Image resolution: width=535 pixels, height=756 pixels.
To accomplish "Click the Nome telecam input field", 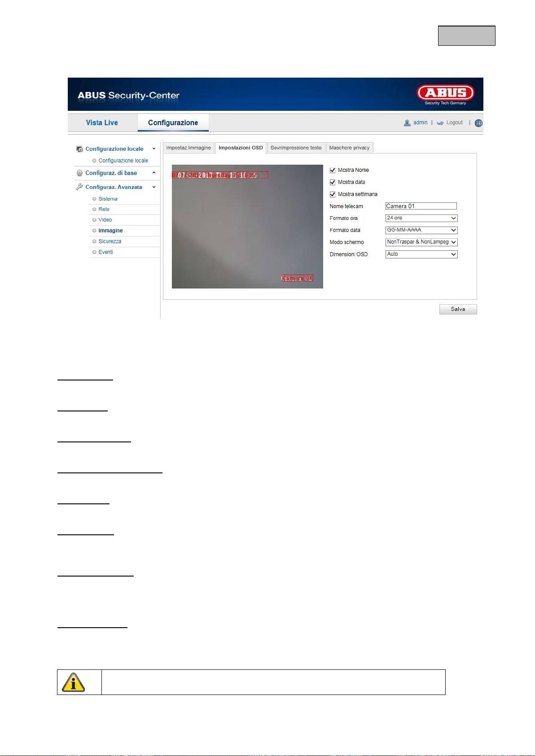I will 421,206.
